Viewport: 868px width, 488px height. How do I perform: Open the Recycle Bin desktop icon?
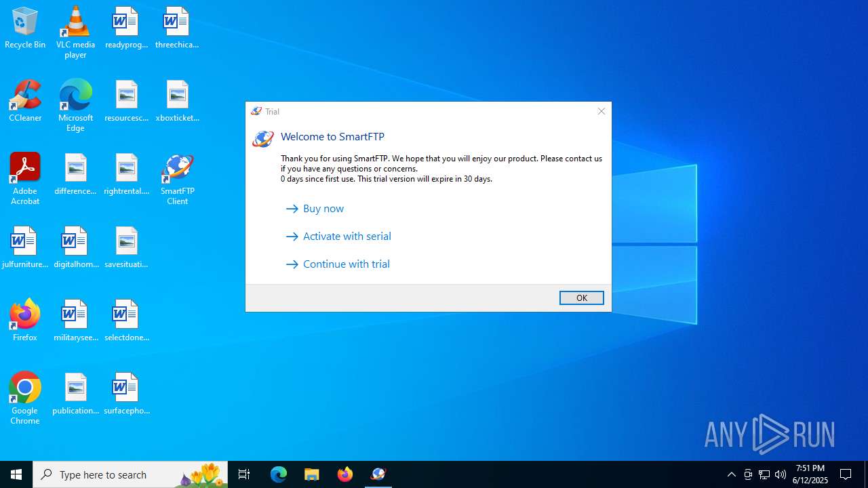coord(25,28)
